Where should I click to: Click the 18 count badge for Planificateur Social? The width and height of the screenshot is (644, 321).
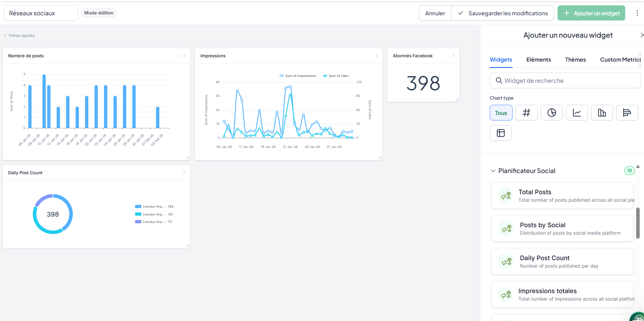(x=629, y=171)
